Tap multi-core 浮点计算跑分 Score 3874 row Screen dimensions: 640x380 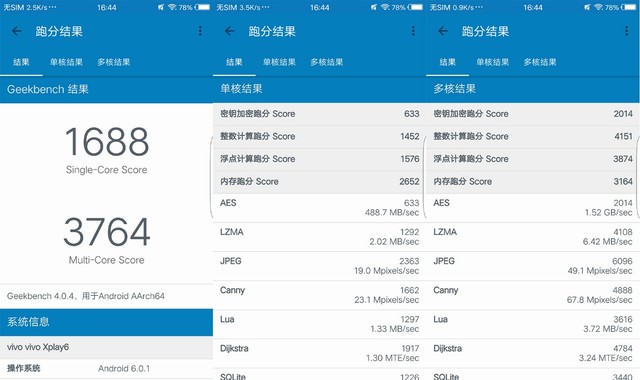pos(533,159)
